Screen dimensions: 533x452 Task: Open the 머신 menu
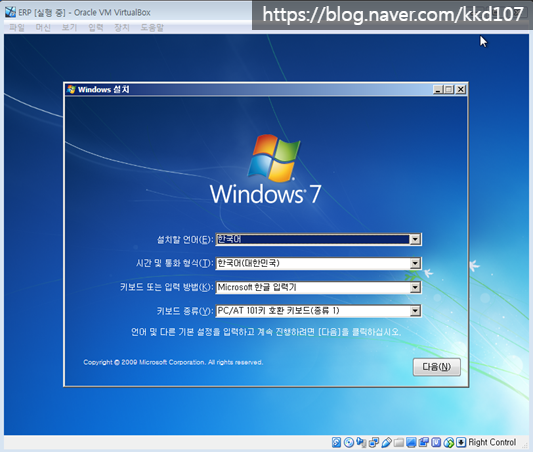pos(43,28)
